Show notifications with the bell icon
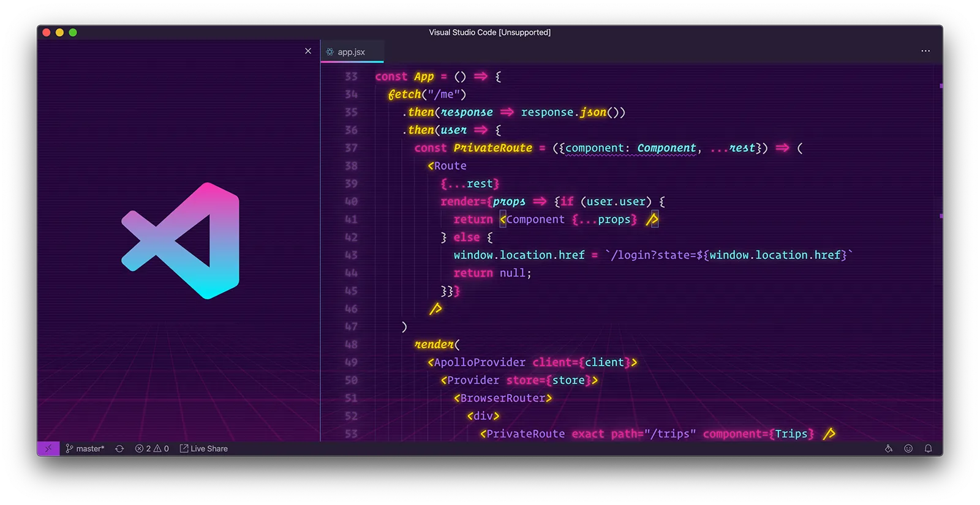The width and height of the screenshot is (980, 505). (928, 449)
